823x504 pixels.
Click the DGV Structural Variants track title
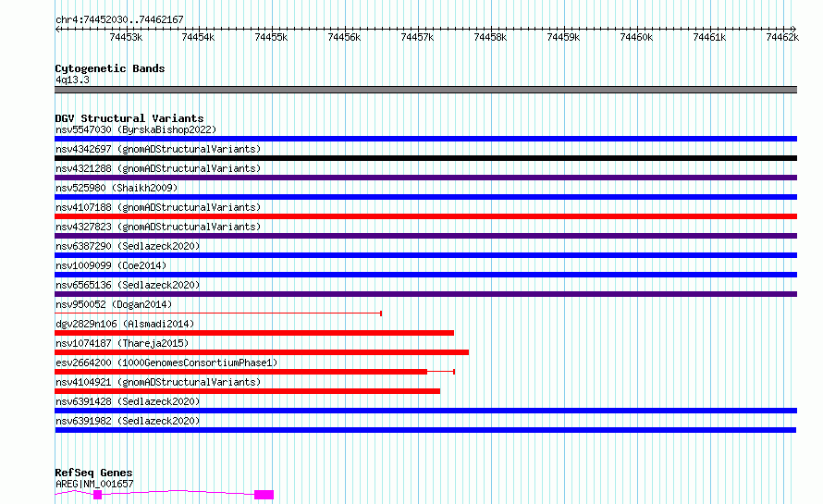[129, 118]
